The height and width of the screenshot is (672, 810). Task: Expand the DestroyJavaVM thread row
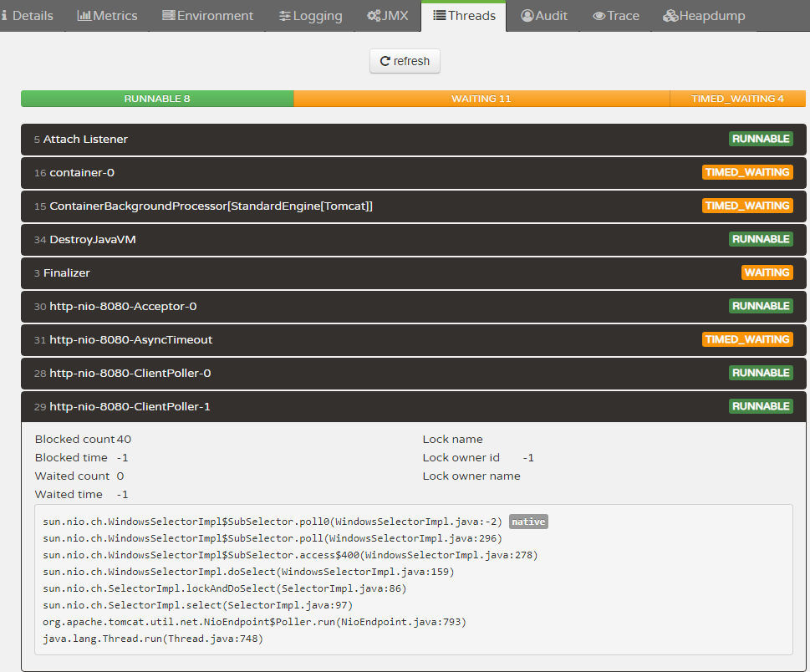tap(413, 239)
